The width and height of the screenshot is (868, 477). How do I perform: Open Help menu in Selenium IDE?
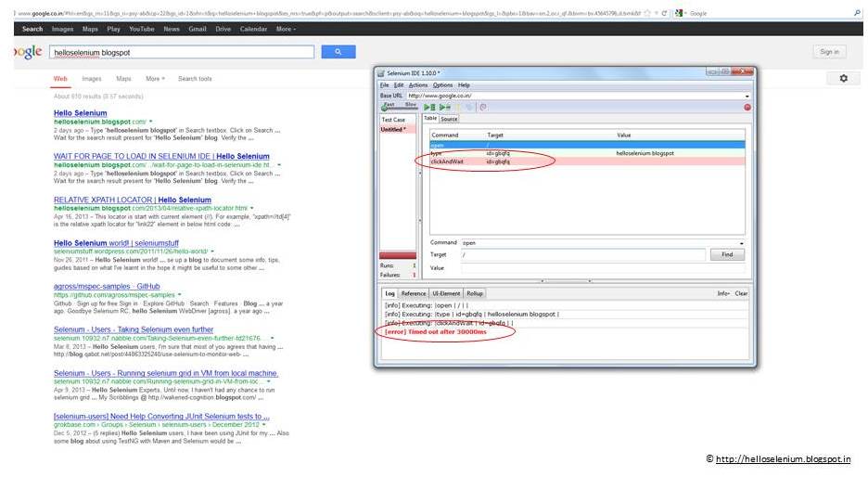coord(464,85)
